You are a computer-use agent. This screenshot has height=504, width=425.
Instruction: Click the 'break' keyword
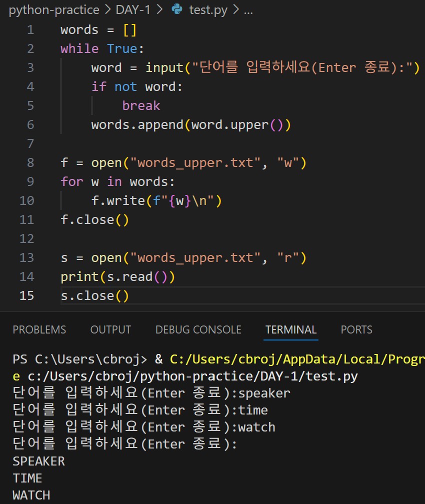tap(141, 106)
